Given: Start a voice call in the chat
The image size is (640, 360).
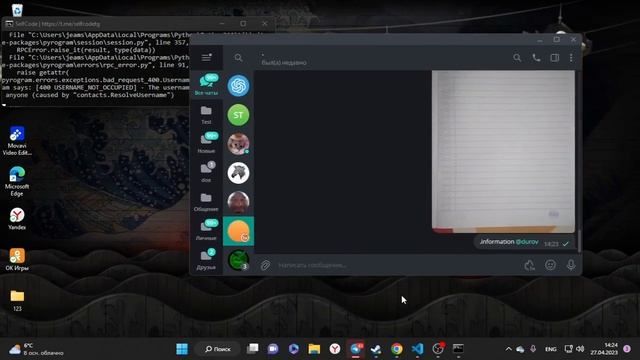Looking at the screenshot, I should [536, 58].
